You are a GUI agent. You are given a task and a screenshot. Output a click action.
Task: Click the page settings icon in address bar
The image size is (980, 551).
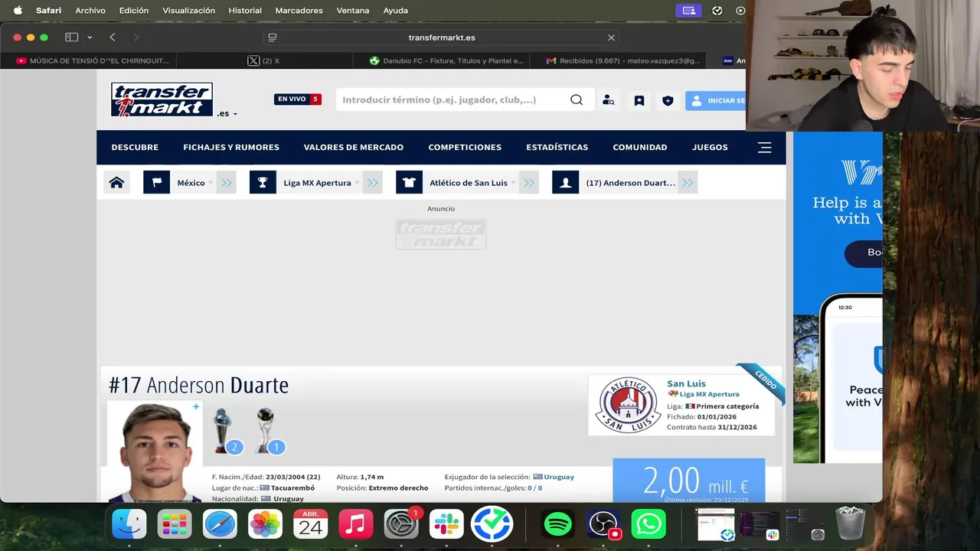(x=272, y=37)
